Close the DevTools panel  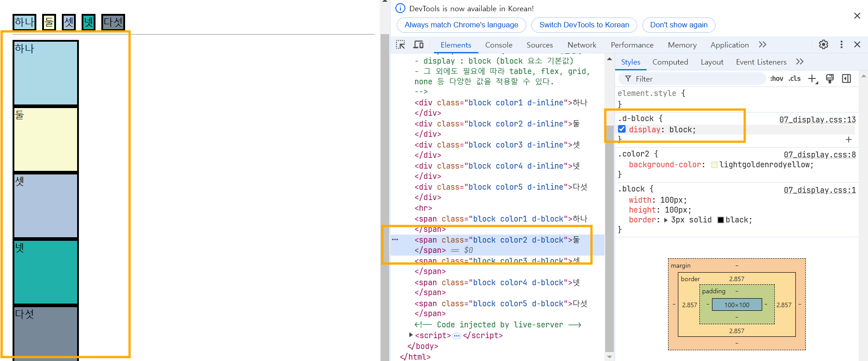[857, 44]
